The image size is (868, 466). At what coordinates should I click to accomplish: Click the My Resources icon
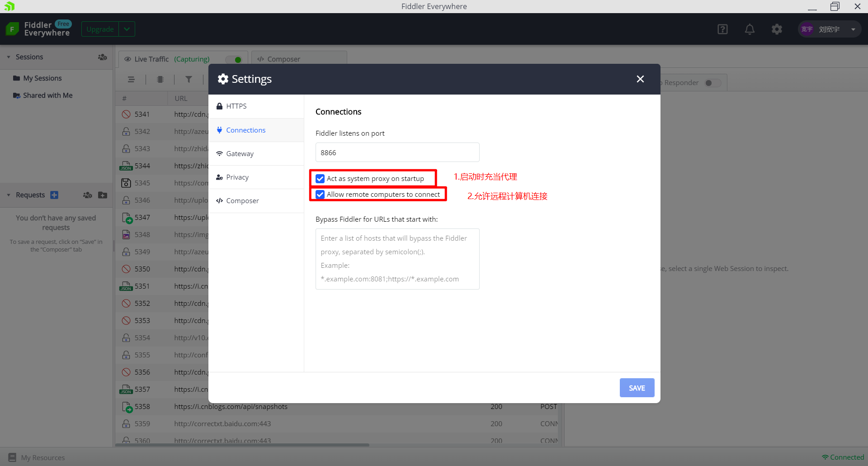coord(12,457)
